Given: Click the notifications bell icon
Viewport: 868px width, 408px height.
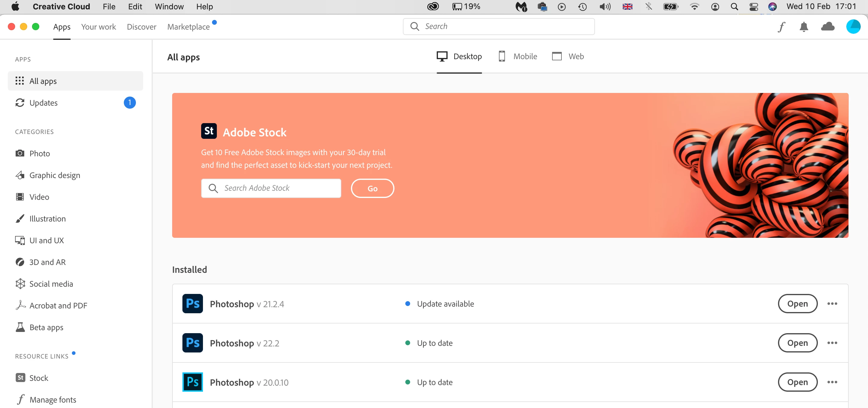Looking at the screenshot, I should point(804,27).
